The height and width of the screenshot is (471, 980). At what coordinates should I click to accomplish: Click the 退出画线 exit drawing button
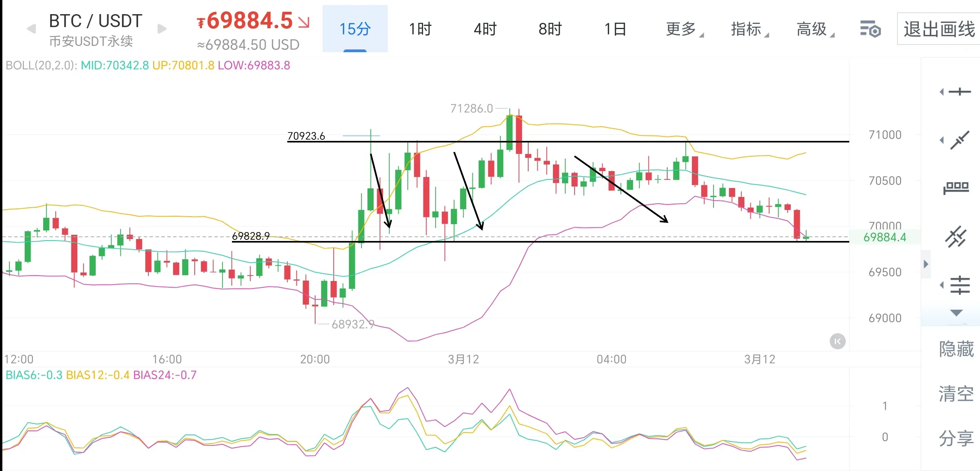939,29
